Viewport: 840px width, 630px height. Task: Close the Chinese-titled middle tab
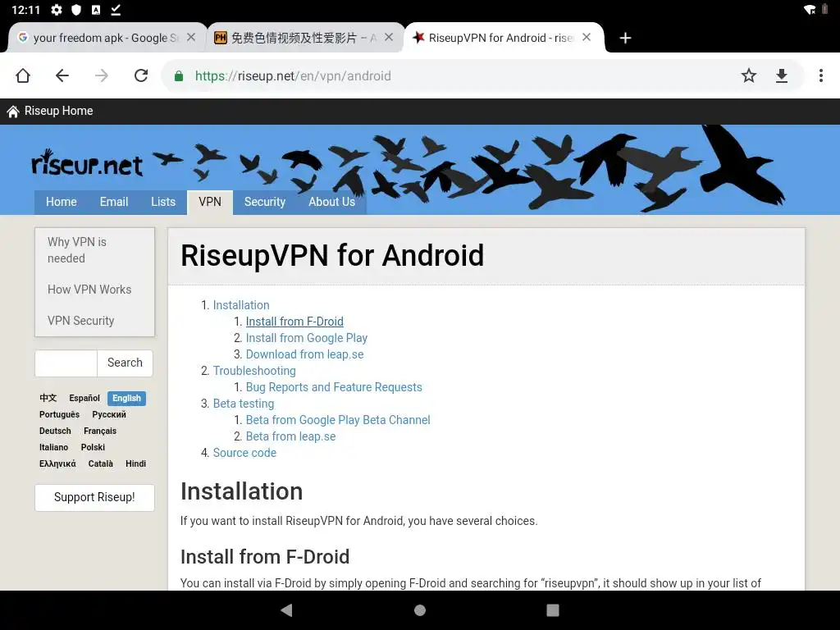(389, 38)
